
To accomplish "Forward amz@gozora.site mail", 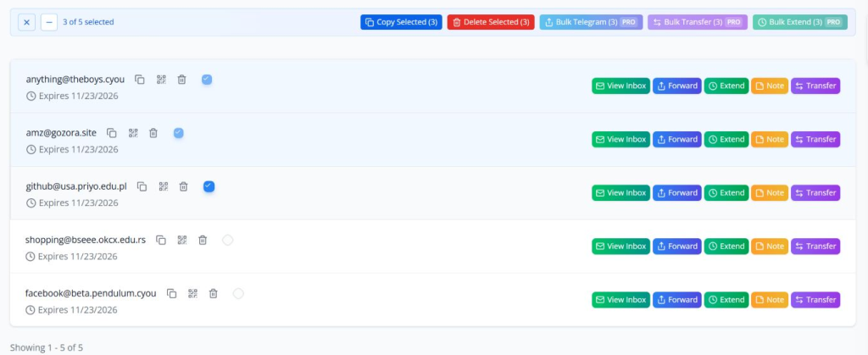I will click(x=677, y=139).
